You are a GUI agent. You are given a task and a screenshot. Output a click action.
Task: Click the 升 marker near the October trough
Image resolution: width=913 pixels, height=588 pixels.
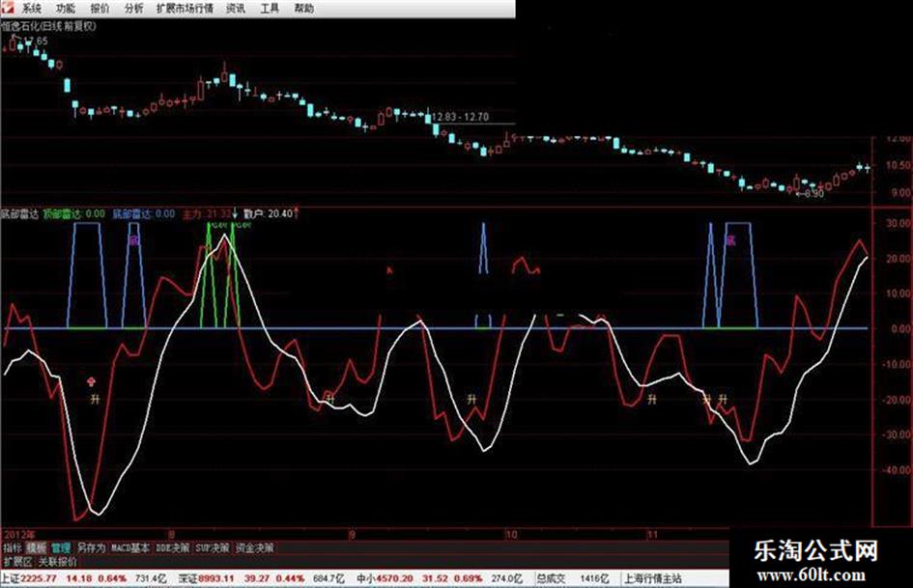471,400
